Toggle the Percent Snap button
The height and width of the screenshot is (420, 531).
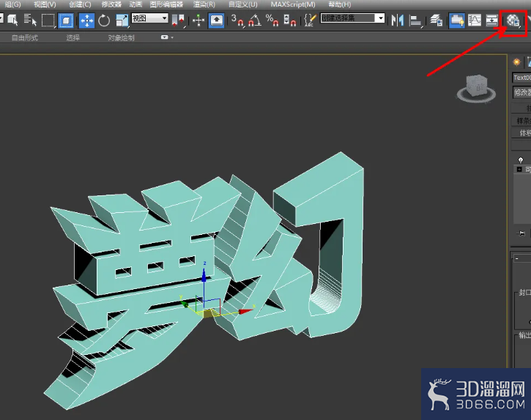pos(272,20)
